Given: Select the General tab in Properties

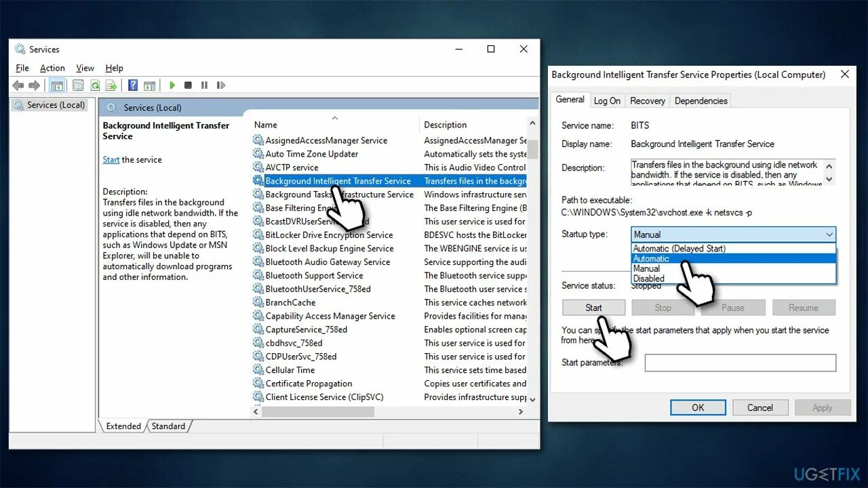Looking at the screenshot, I should (x=570, y=99).
